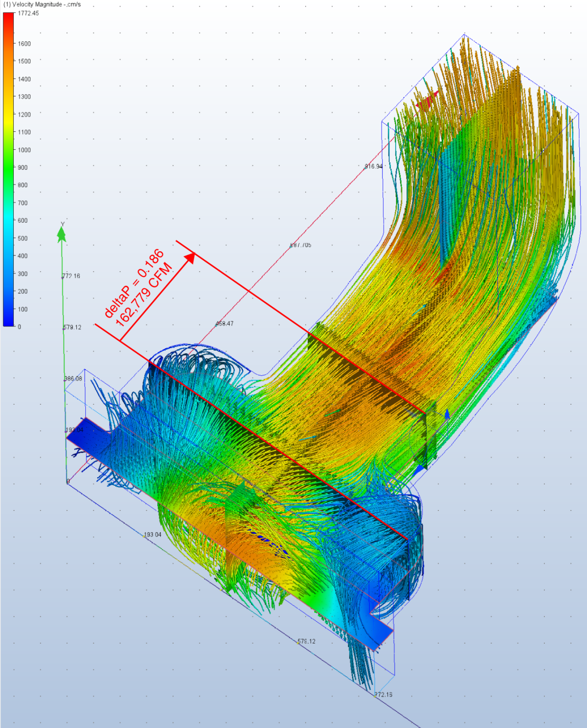
Task: Click the green Y-axis arrow indicator
Action: (x=62, y=234)
